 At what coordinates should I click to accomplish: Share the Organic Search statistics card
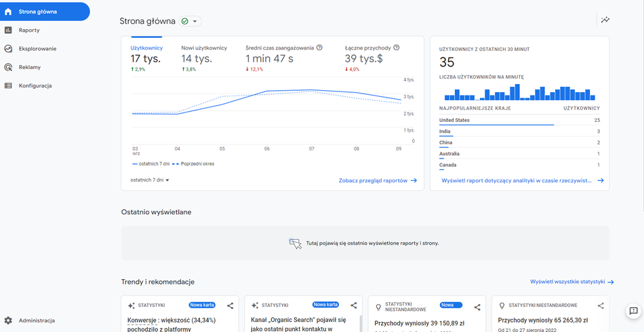(x=354, y=306)
